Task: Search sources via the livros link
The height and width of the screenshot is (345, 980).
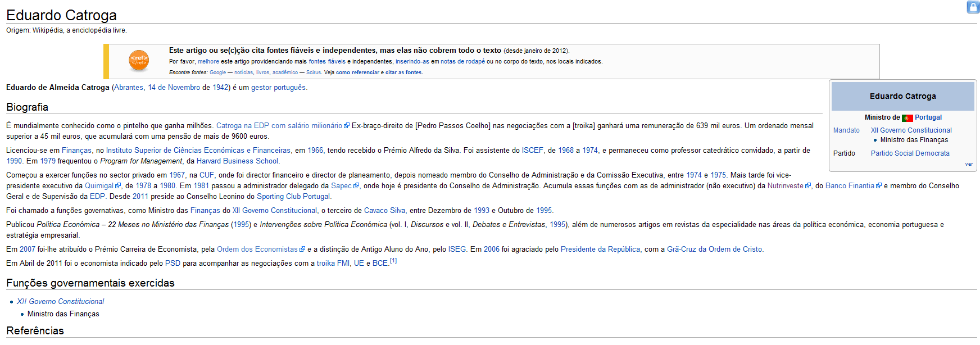Action: tap(262, 72)
